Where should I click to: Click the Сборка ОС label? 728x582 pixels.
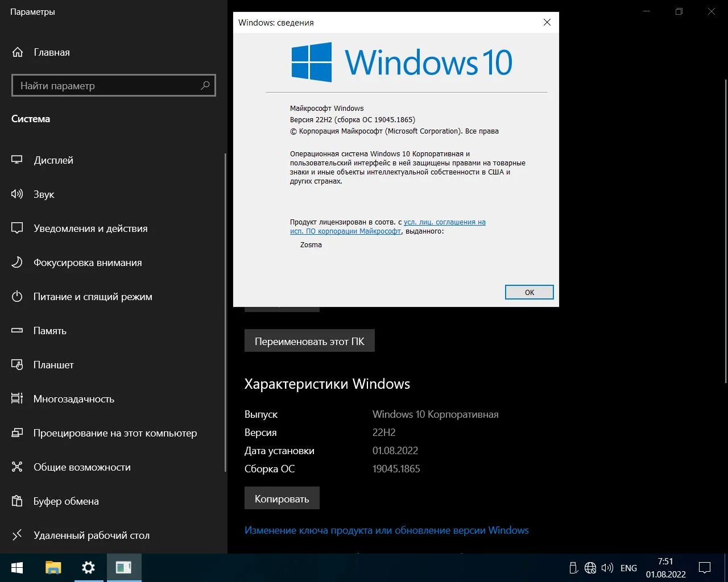270,469
